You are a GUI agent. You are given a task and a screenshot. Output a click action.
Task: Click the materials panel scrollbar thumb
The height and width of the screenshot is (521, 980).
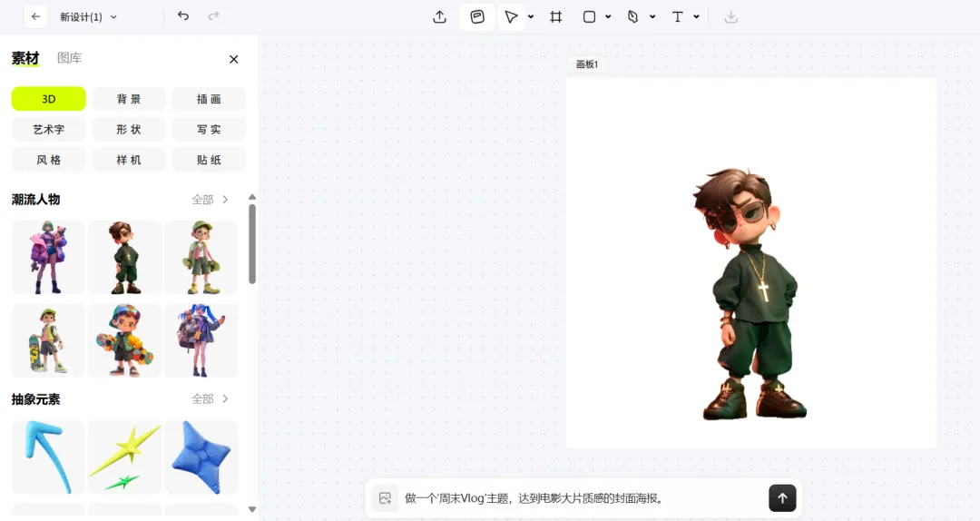click(x=252, y=244)
